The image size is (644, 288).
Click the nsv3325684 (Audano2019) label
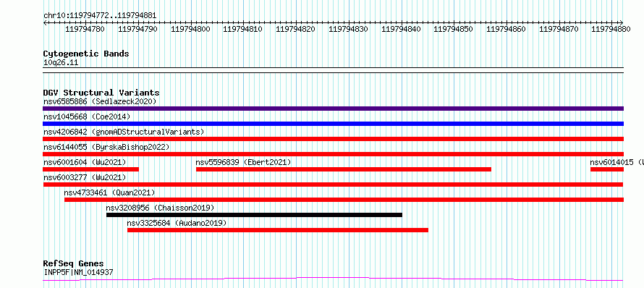click(x=177, y=223)
